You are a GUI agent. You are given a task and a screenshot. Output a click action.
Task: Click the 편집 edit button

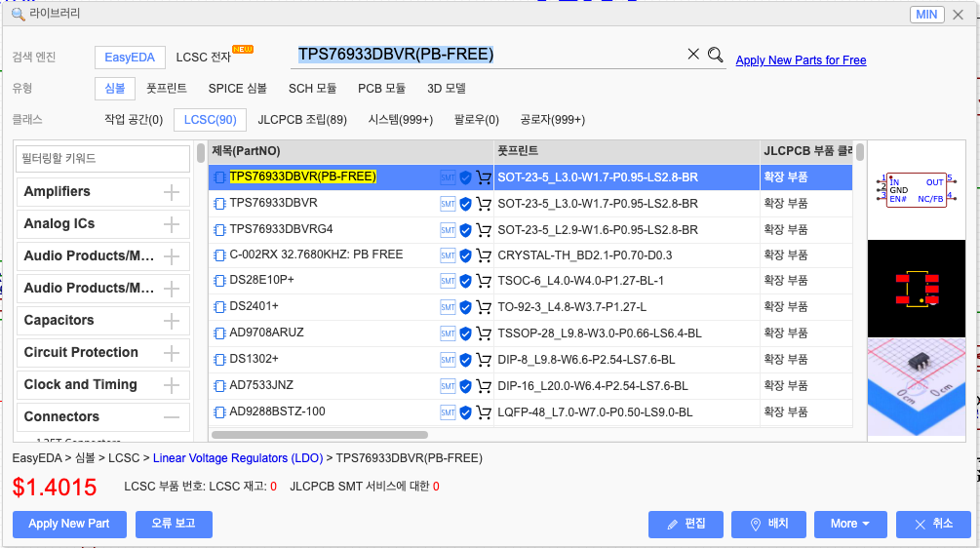(686, 525)
